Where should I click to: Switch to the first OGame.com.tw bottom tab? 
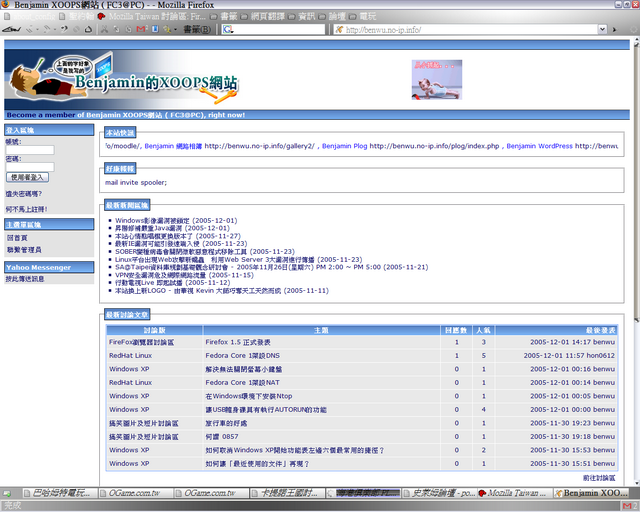128,494
